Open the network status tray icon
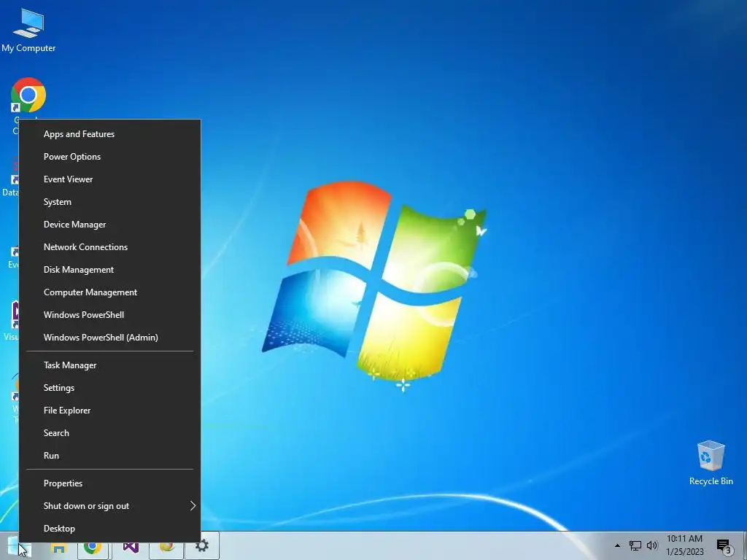The height and width of the screenshot is (560, 747). tap(635, 545)
